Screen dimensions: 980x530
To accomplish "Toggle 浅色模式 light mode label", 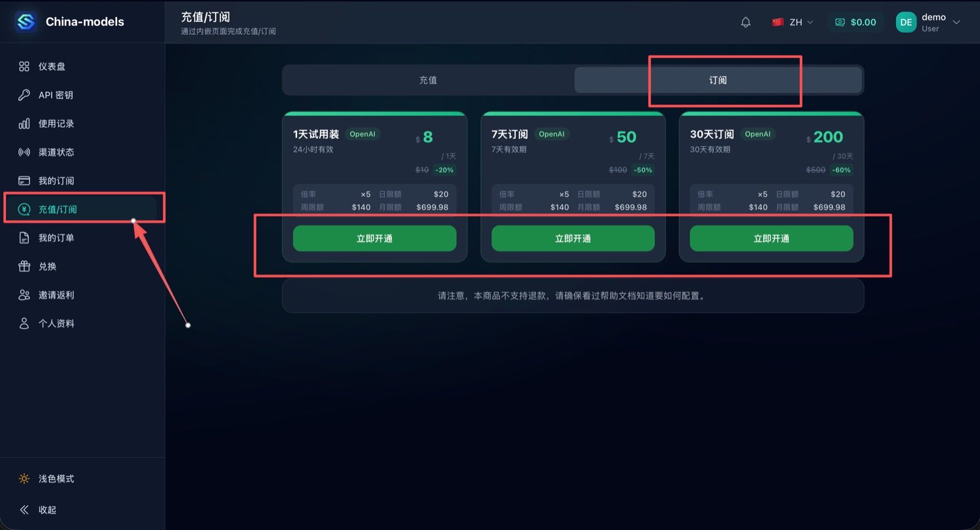I will [56, 479].
